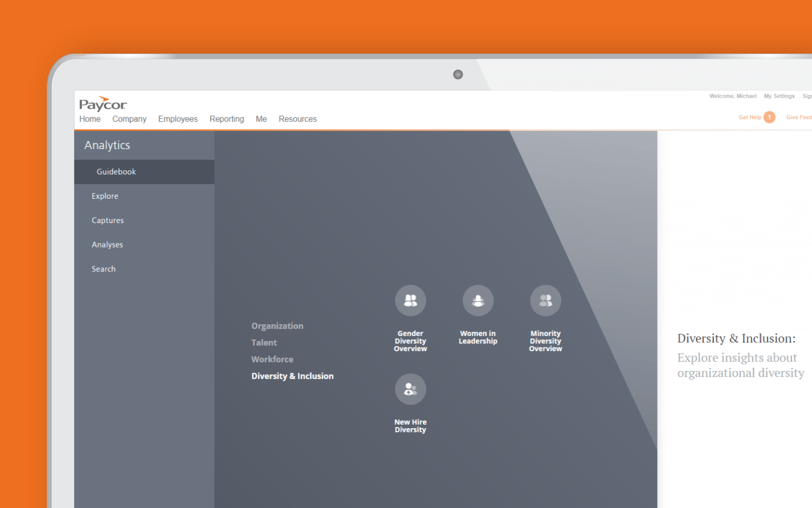
Task: Open the Gender Diversity Overview icon
Action: [x=410, y=301]
